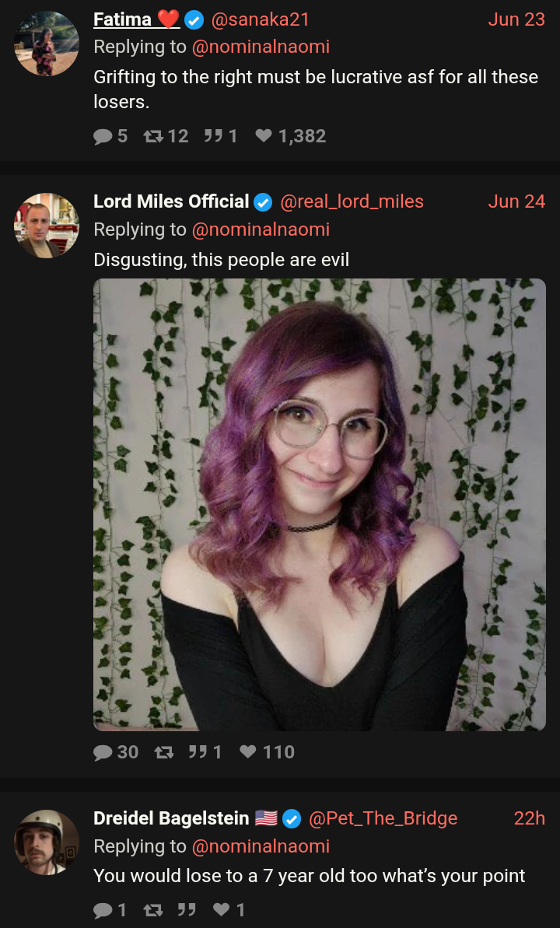Visit the @Pet_The_Bridge handle link

click(383, 818)
